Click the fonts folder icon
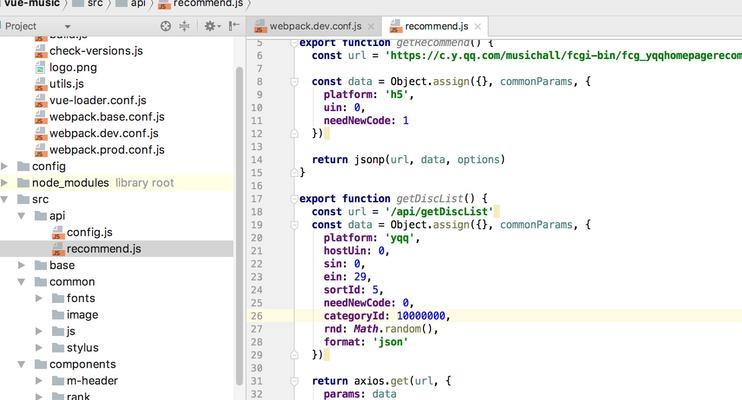 [x=58, y=298]
